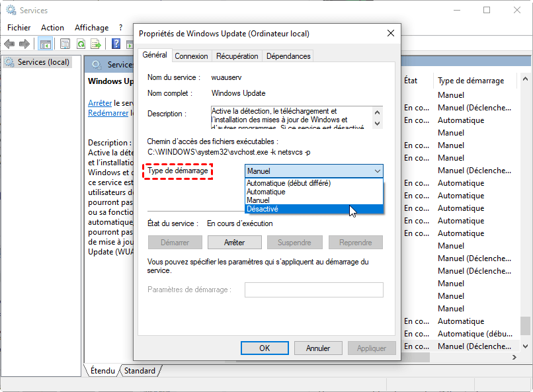
Task: Click the 'En cours d'exécution' status text
Action: point(239,223)
